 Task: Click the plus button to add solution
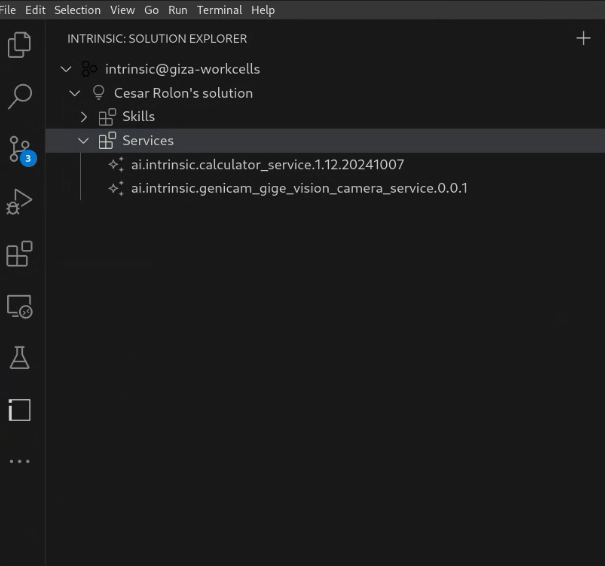[583, 38]
